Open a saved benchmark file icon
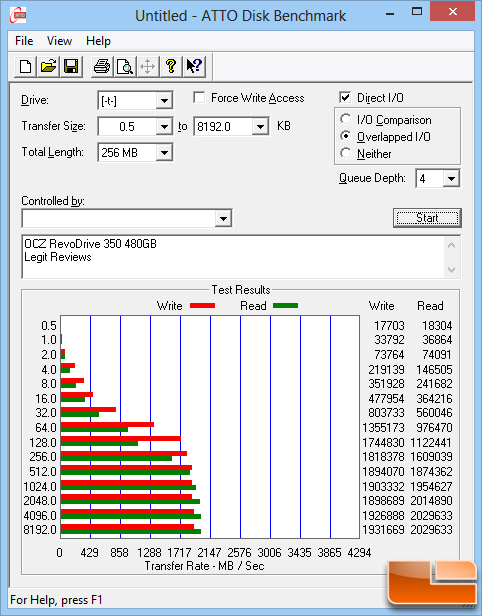The image size is (482, 616). tap(48, 66)
